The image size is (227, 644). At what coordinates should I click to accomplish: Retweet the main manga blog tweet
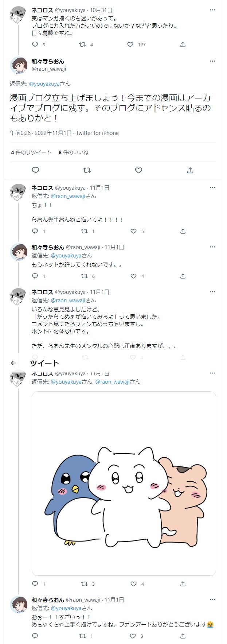click(x=87, y=170)
